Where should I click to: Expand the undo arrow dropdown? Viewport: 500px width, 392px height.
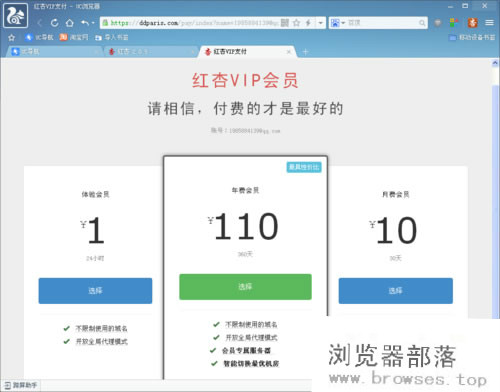click(93, 23)
